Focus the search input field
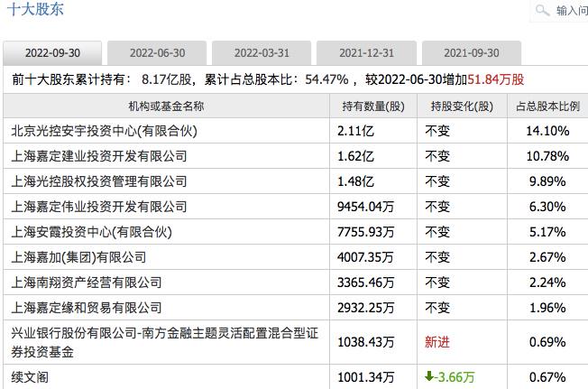The height and width of the screenshot is (389, 588). coord(559,11)
